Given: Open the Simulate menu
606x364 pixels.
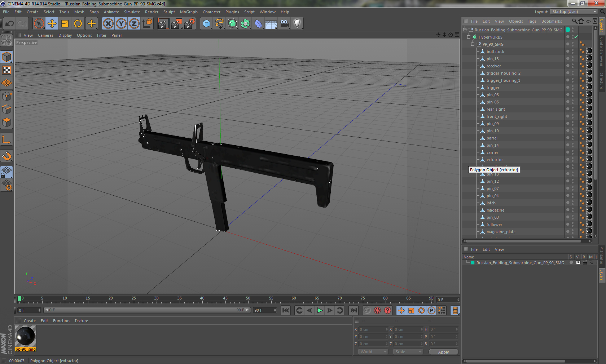Looking at the screenshot, I should [132, 12].
